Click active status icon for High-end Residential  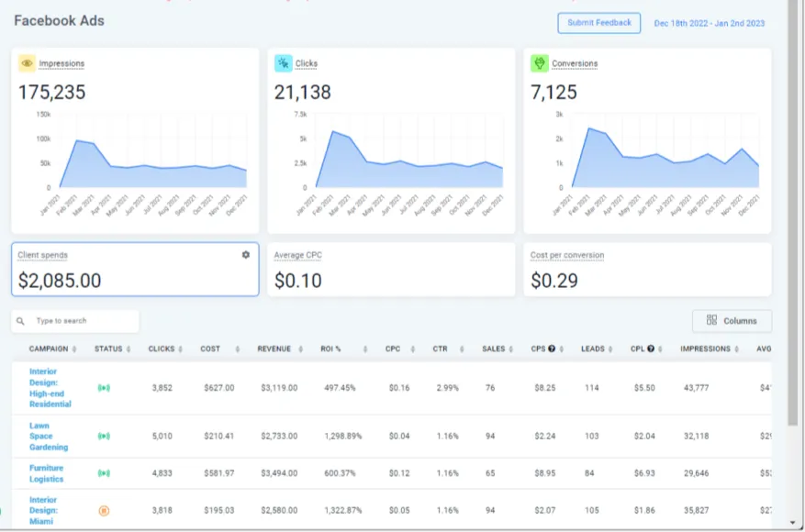coord(104,388)
